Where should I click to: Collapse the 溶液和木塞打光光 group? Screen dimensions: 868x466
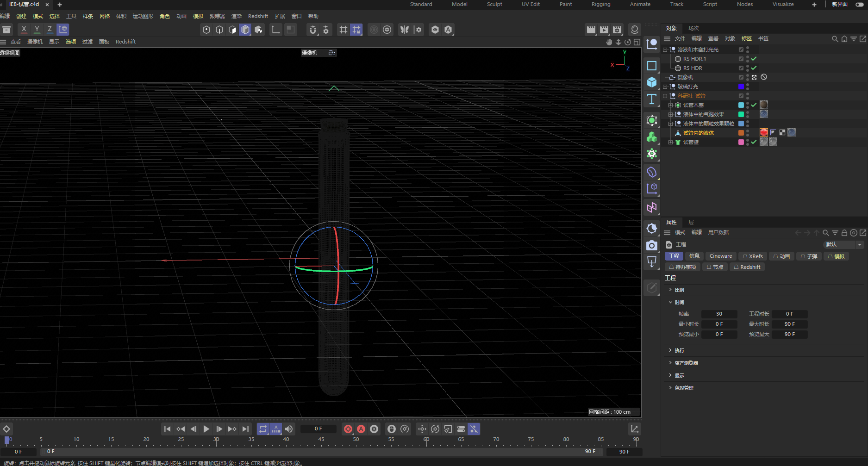[665, 50]
